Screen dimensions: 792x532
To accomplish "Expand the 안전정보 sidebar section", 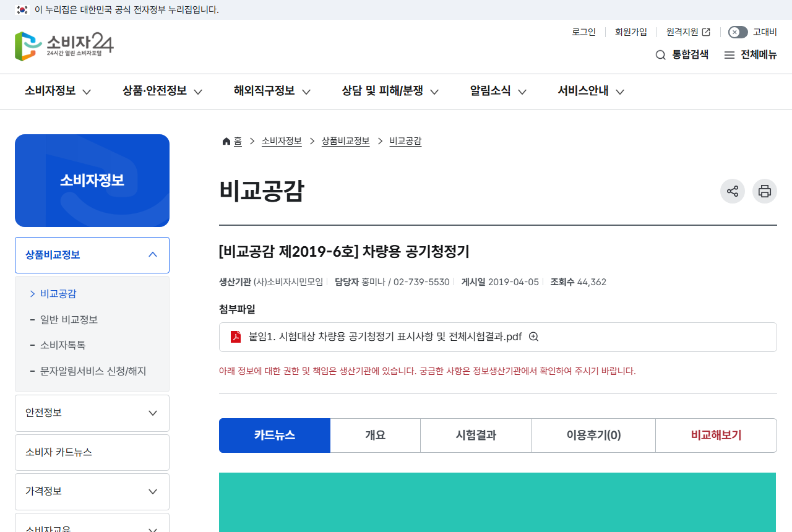I will [92, 413].
